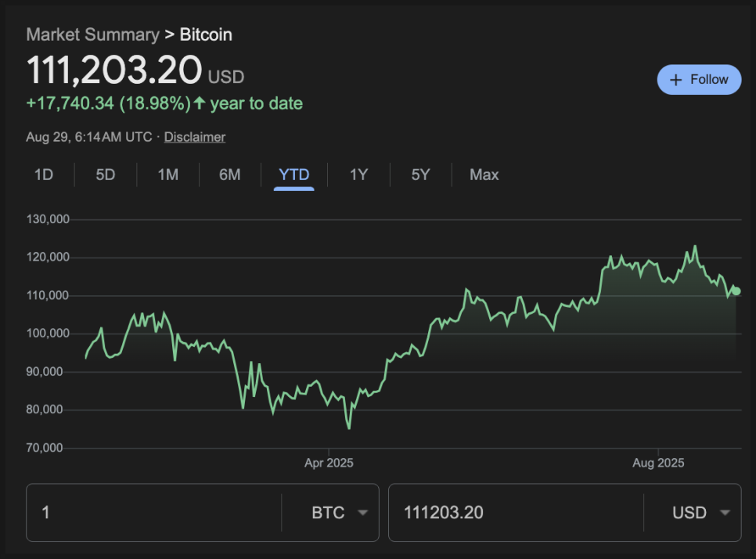This screenshot has height=559, width=756.
Task: Click the 110,000 y-axis label
Action: click(48, 295)
